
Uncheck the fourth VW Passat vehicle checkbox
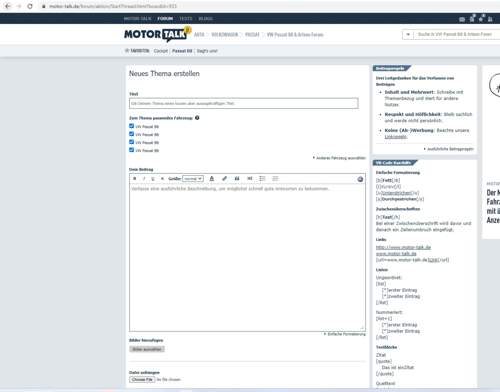click(x=131, y=150)
